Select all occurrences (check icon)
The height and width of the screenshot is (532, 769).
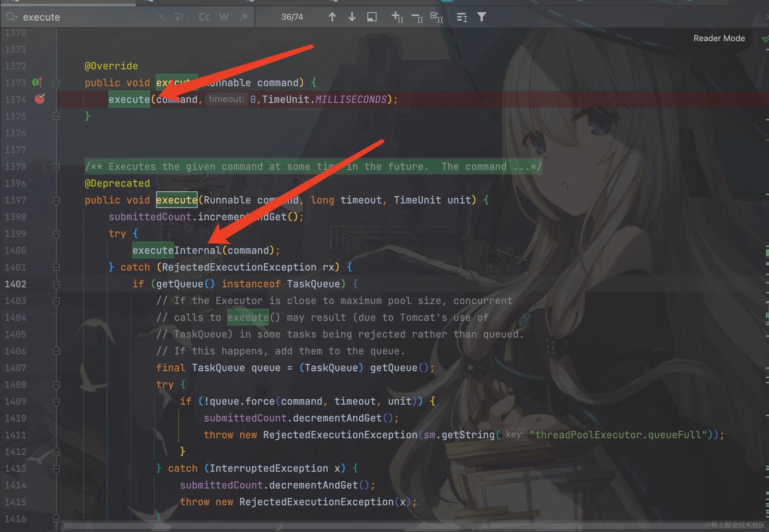(437, 17)
